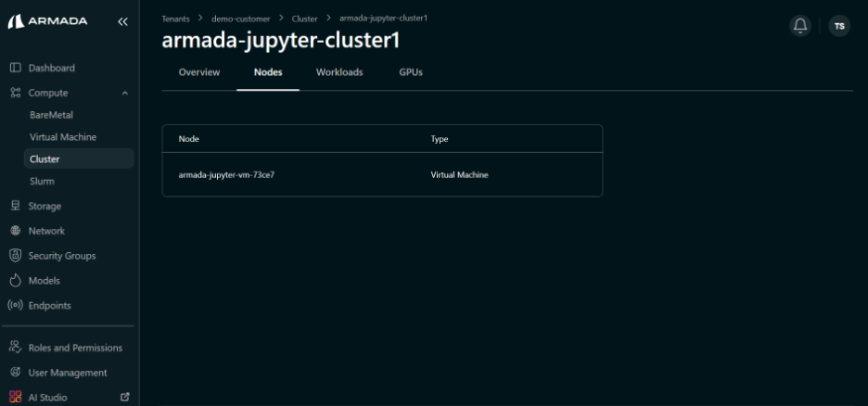Collapse the sidebar with double-chevron icon

pos(123,21)
